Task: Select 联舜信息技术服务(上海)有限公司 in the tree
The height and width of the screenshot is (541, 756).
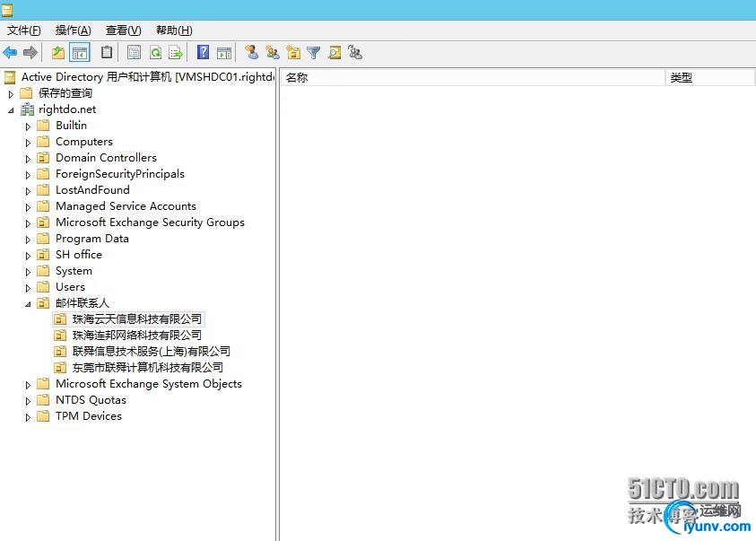Action: (152, 352)
